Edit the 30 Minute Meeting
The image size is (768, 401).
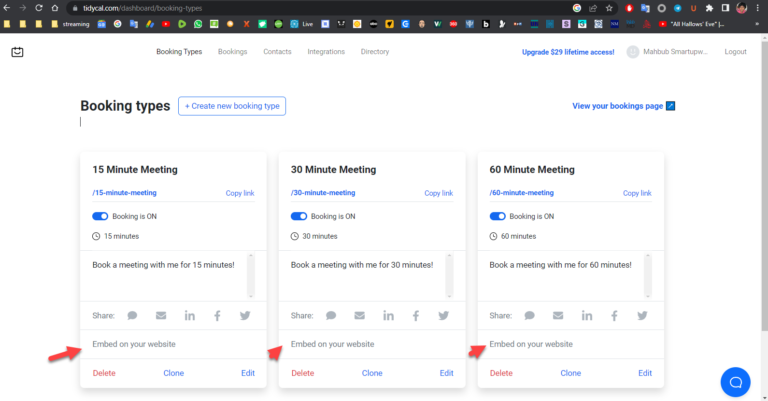point(446,373)
